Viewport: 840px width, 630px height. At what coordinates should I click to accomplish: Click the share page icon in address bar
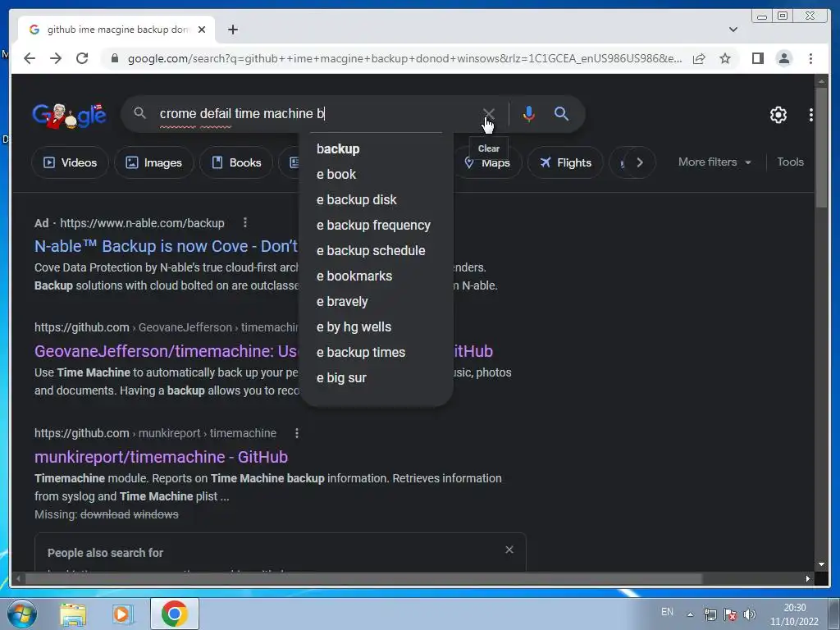699,58
